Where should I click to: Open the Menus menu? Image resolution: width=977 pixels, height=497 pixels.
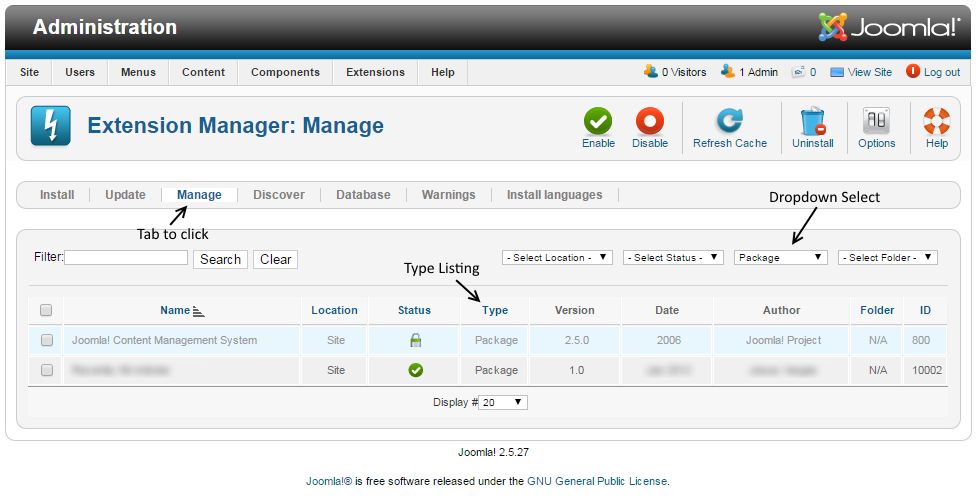point(138,72)
